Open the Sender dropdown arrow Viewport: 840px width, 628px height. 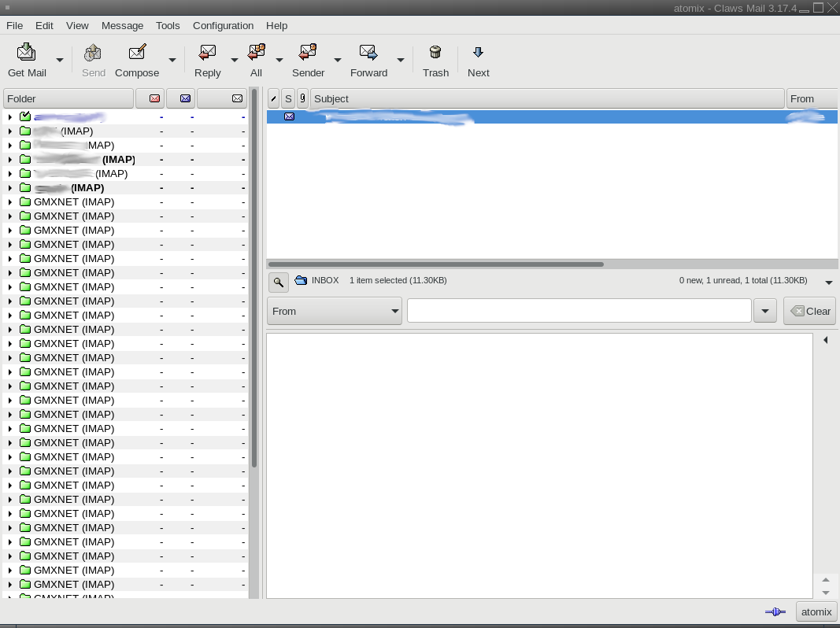point(338,60)
